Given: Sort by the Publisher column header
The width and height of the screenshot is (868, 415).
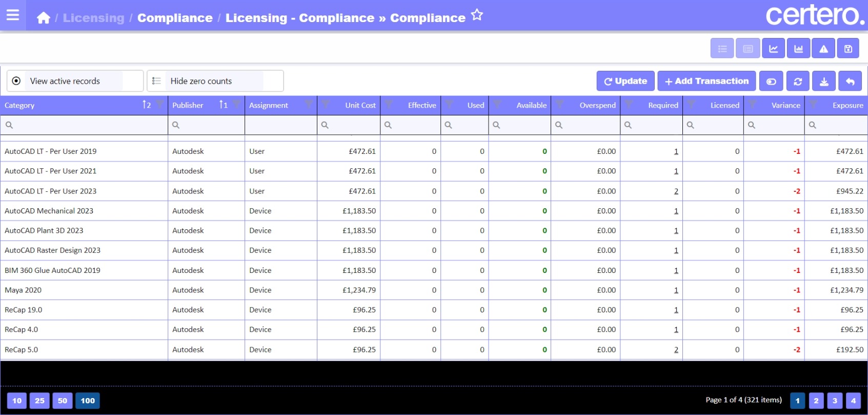Looking at the screenshot, I should 188,105.
